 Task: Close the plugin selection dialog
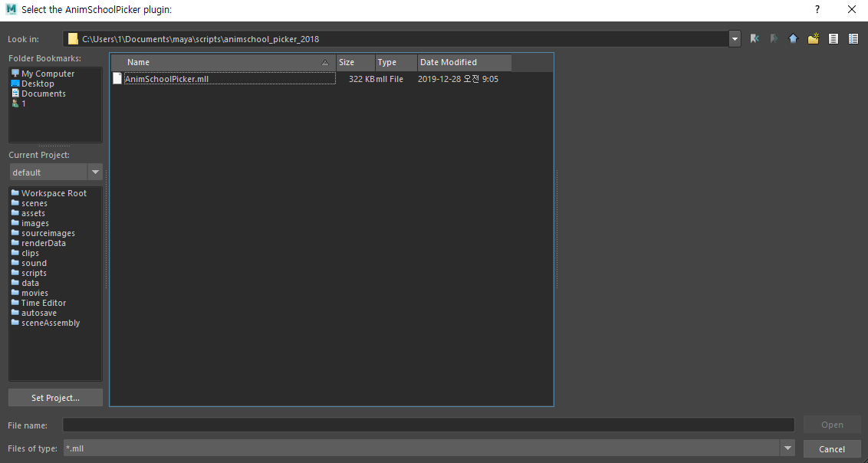coord(851,9)
